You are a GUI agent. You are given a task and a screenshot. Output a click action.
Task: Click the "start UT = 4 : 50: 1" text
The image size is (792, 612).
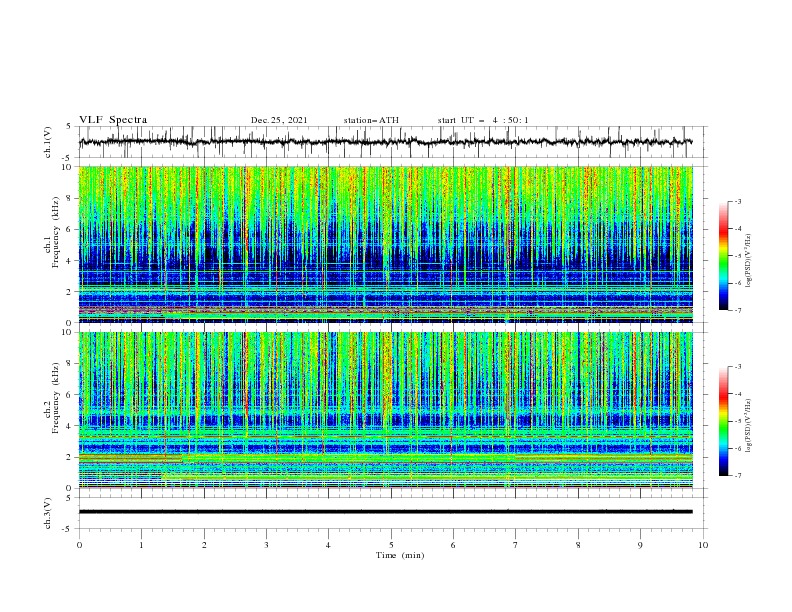coord(483,120)
